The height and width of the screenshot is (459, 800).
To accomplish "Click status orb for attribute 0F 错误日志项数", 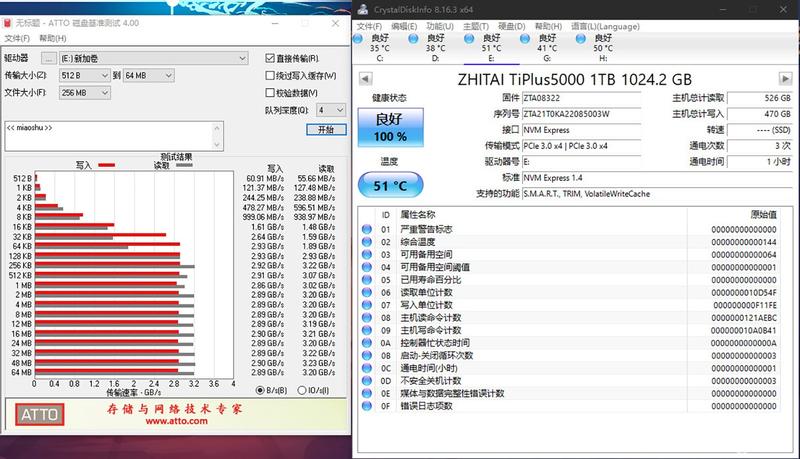I will [367, 406].
